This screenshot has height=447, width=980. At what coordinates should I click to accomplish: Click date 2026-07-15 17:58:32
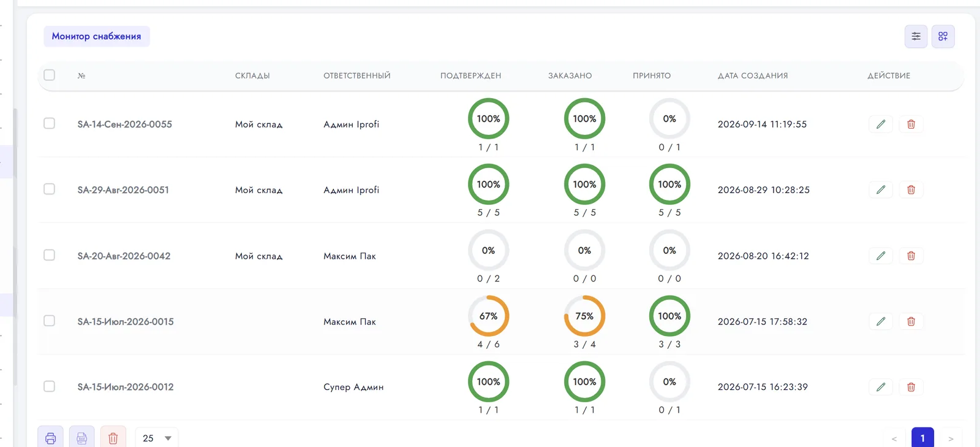[763, 321]
